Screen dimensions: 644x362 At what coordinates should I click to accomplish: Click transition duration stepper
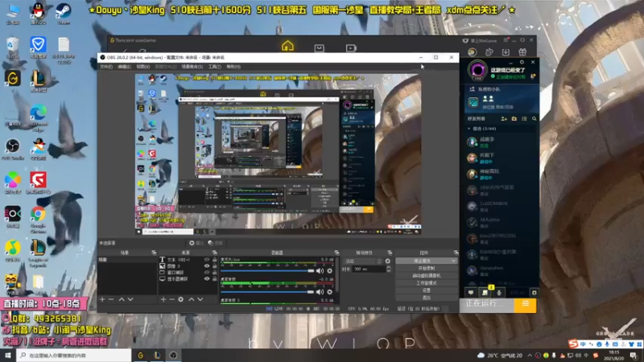tap(389, 269)
